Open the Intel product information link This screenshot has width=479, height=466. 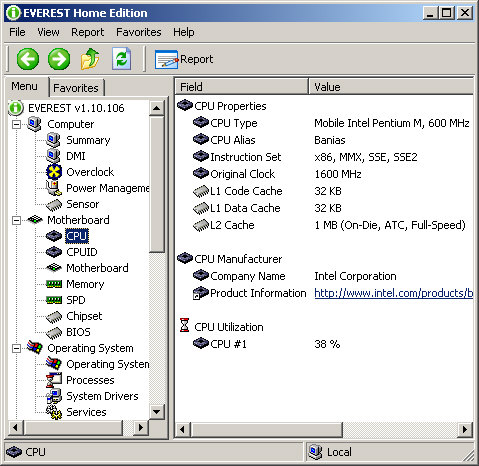(393, 293)
